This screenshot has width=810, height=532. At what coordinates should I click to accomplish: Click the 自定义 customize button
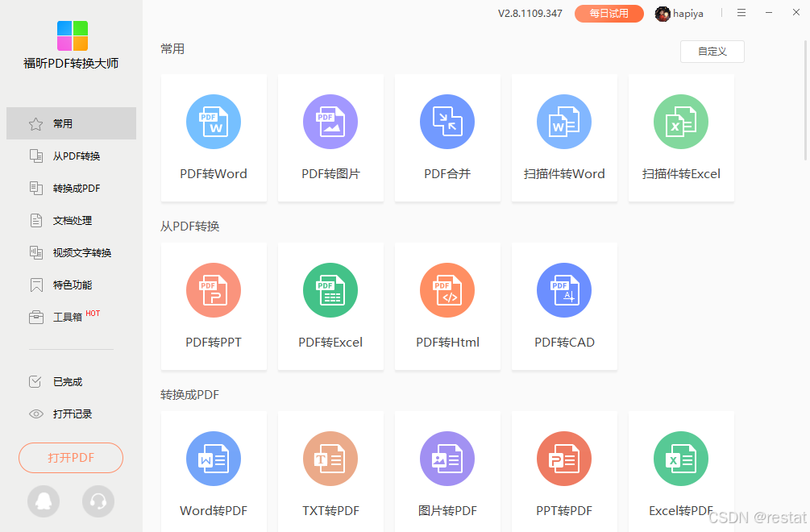[712, 52]
